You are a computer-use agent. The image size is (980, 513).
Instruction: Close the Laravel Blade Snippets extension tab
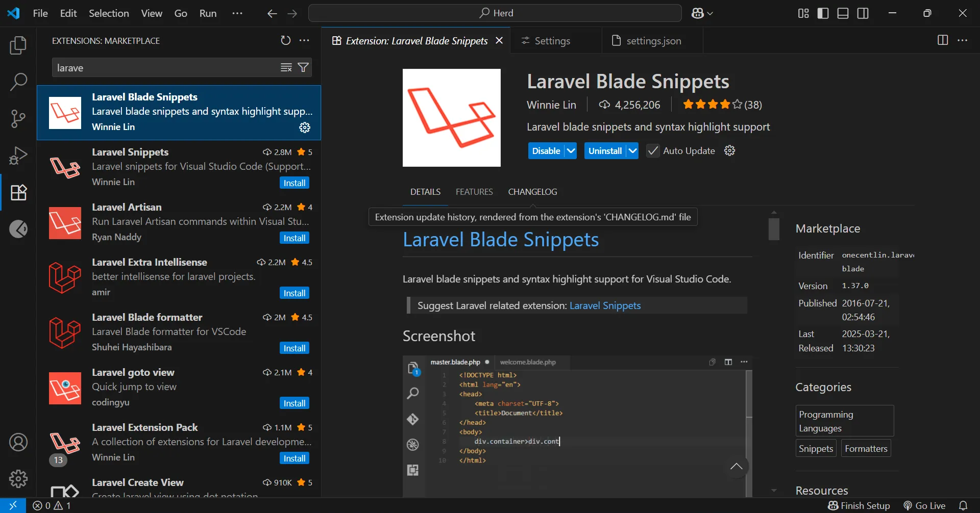pos(499,40)
